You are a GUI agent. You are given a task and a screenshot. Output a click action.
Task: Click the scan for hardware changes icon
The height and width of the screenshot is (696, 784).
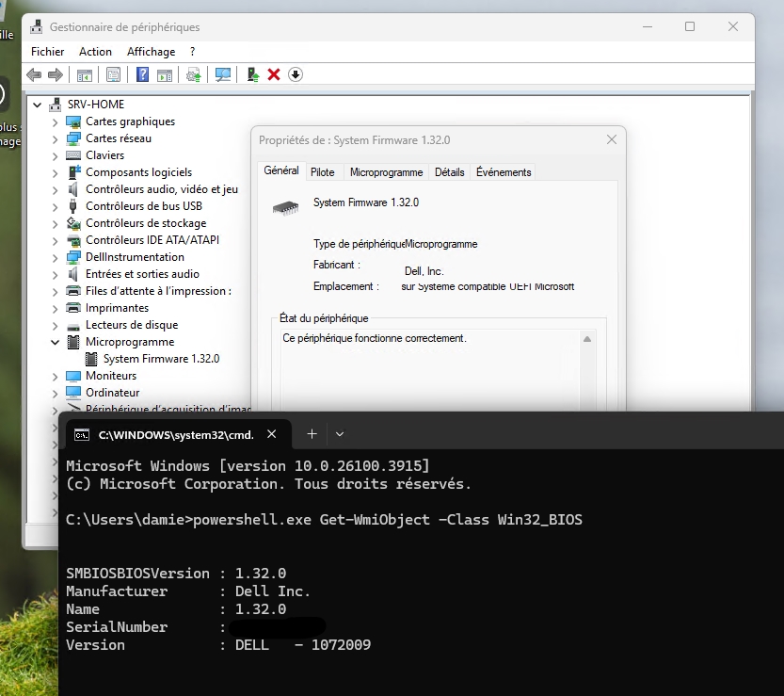tap(223, 74)
